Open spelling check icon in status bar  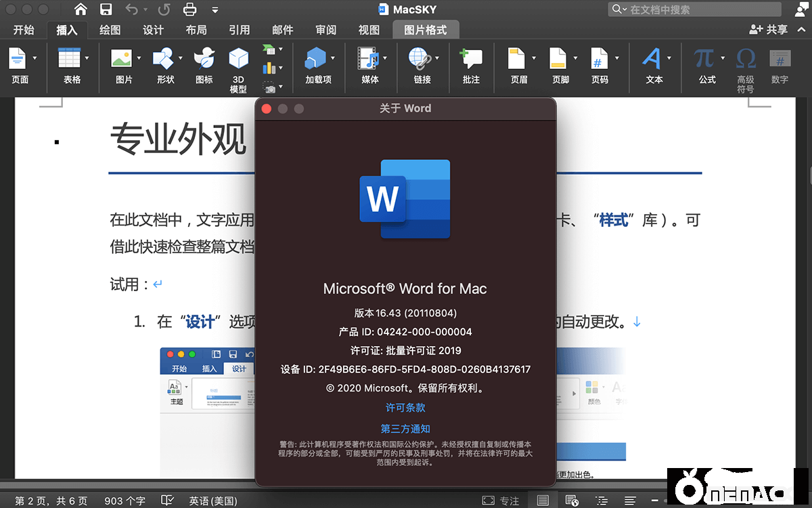click(x=167, y=501)
